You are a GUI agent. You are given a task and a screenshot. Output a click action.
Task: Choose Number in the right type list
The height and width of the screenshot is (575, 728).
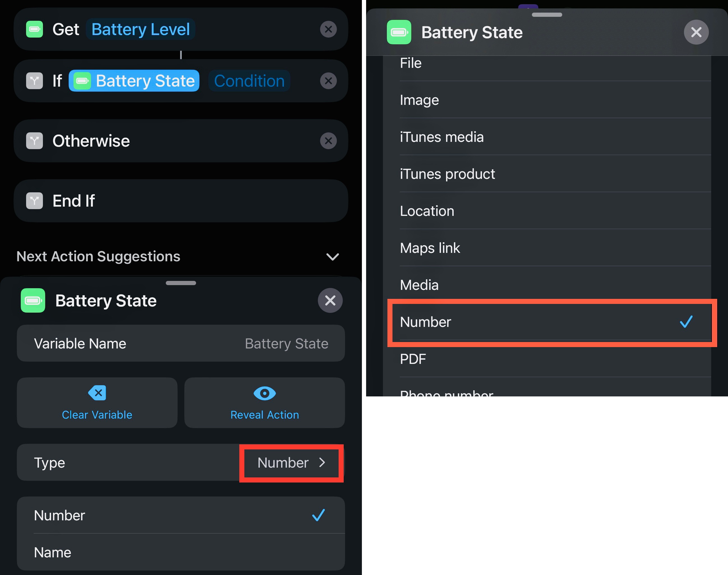click(x=552, y=322)
